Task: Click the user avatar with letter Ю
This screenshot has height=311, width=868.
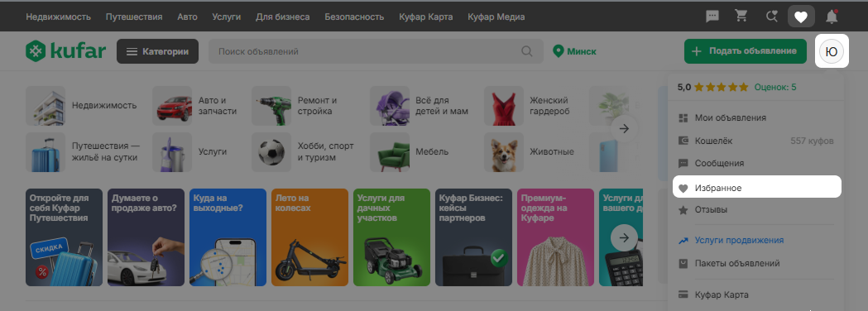Action: tap(832, 51)
